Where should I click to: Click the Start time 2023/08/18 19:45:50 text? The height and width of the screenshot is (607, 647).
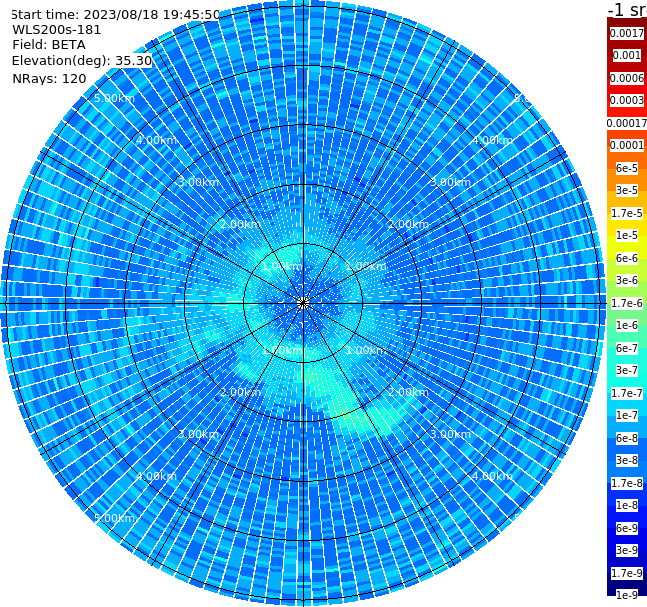[x=116, y=14]
